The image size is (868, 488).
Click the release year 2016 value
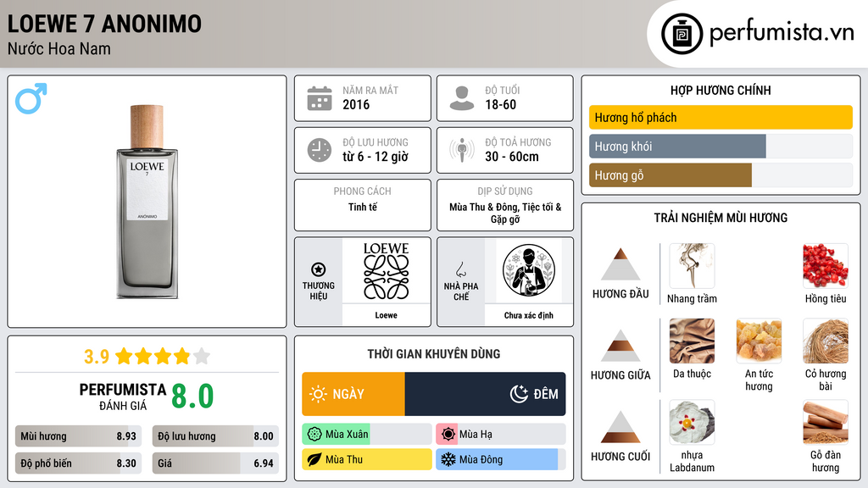pos(356,104)
